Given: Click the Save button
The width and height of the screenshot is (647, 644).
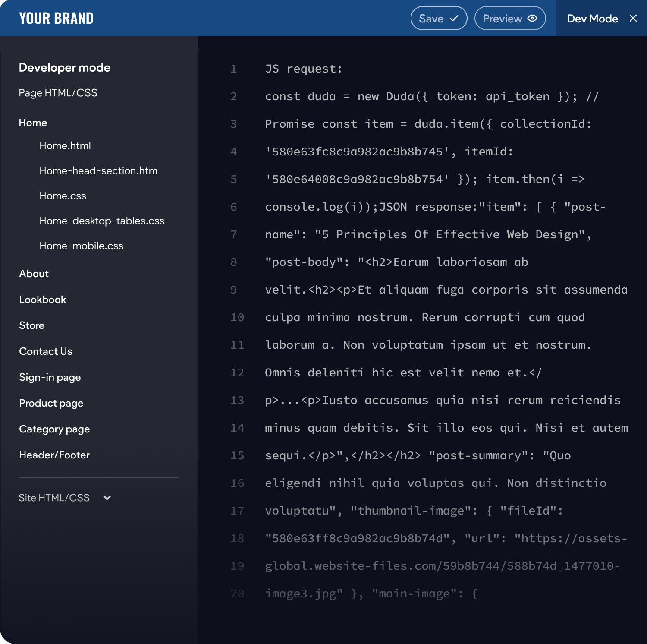Looking at the screenshot, I should pyautogui.click(x=439, y=18).
